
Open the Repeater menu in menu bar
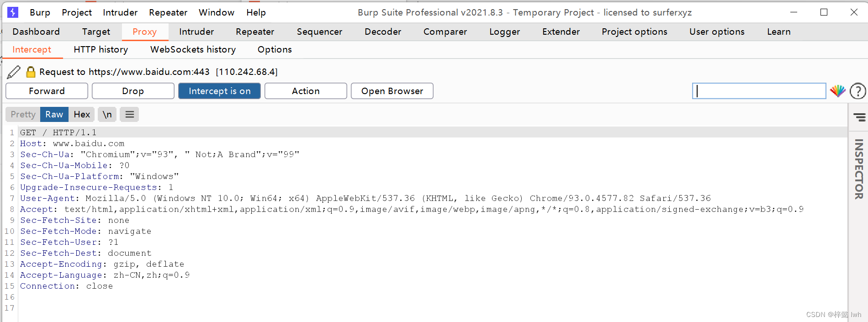(168, 12)
